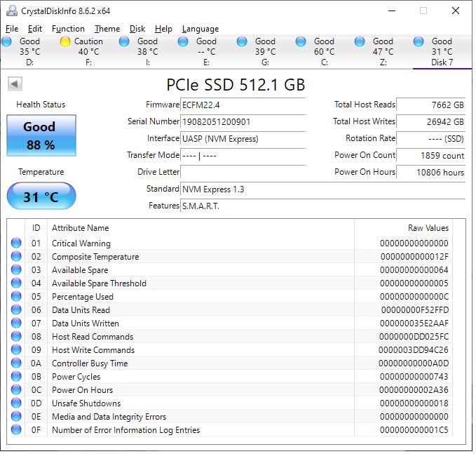The width and height of the screenshot is (476, 454).
Task: Open the Language menu
Action: [x=200, y=29]
